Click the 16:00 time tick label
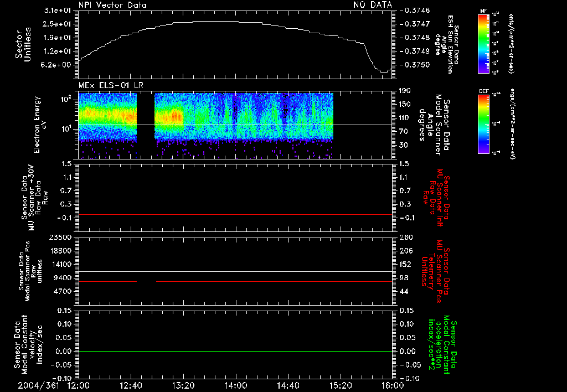Image resolution: width=567 pixels, height=392 pixels. pos(393,385)
